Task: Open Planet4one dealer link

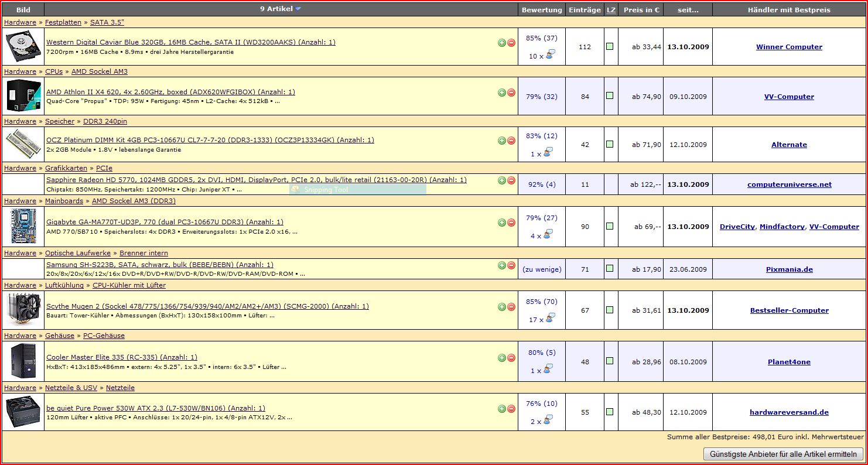Action: (x=789, y=362)
